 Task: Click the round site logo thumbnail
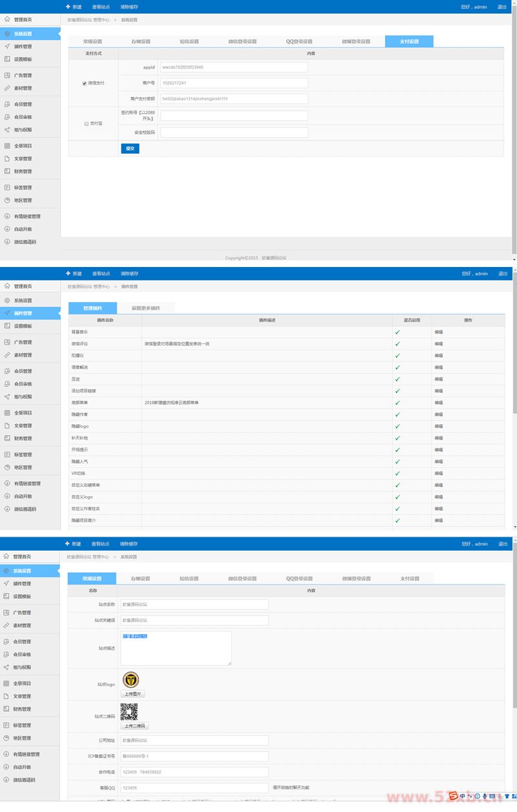(131, 679)
